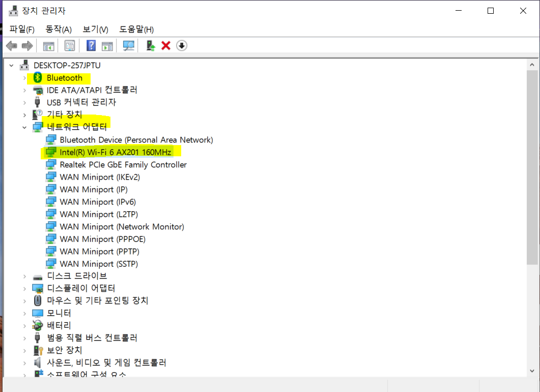Scan for hardware changes monitor icon
This screenshot has width=540, height=392.
click(x=128, y=46)
